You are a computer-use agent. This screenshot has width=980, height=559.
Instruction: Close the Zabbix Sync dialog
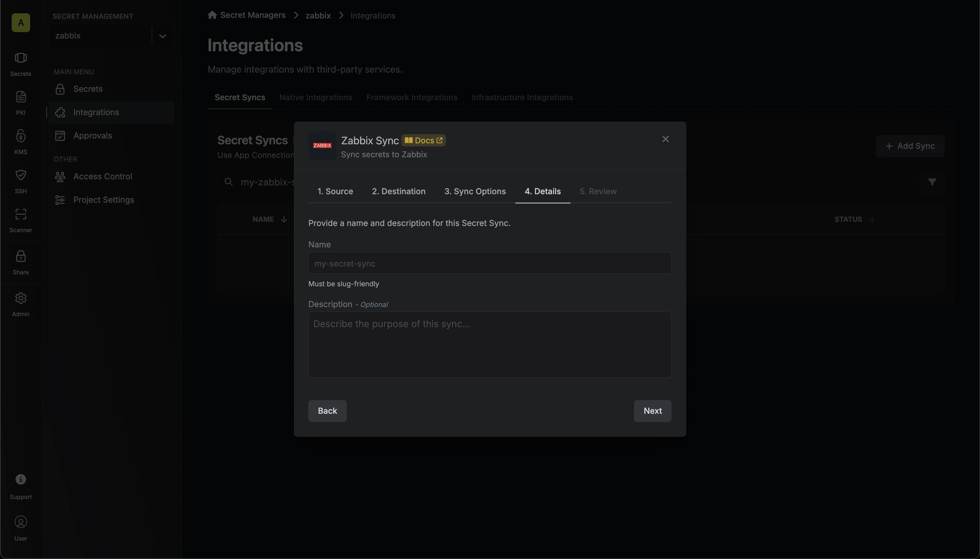point(665,139)
